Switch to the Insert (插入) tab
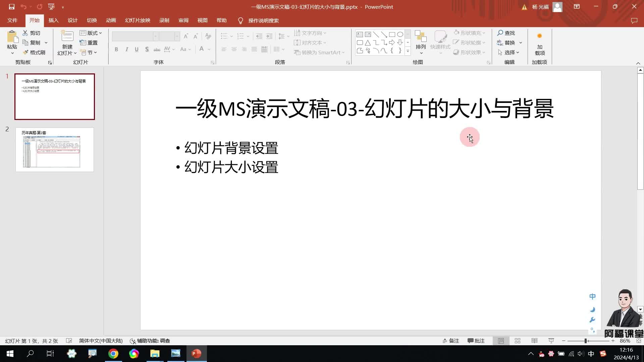644x362 pixels. (x=54, y=20)
